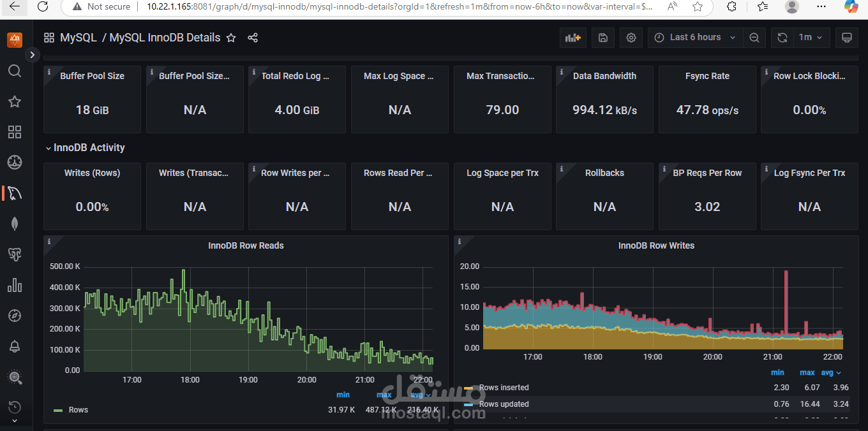This screenshot has height=431, width=868.
Task: Mark dashboard as favorite with star icon
Action: (x=231, y=38)
